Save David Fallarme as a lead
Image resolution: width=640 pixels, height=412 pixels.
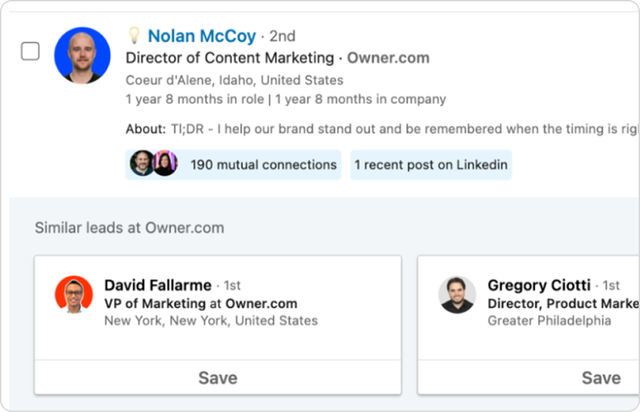coord(218,378)
